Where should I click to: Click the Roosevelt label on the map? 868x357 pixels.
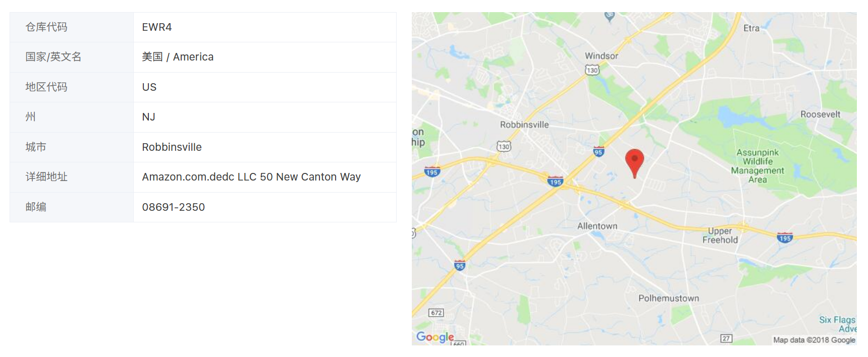pyautogui.click(x=820, y=114)
